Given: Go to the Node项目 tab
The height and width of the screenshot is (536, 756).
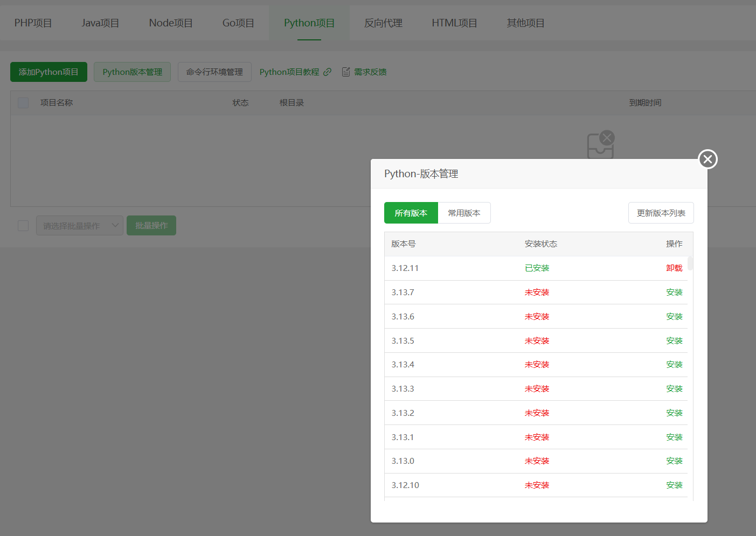Looking at the screenshot, I should [171, 23].
